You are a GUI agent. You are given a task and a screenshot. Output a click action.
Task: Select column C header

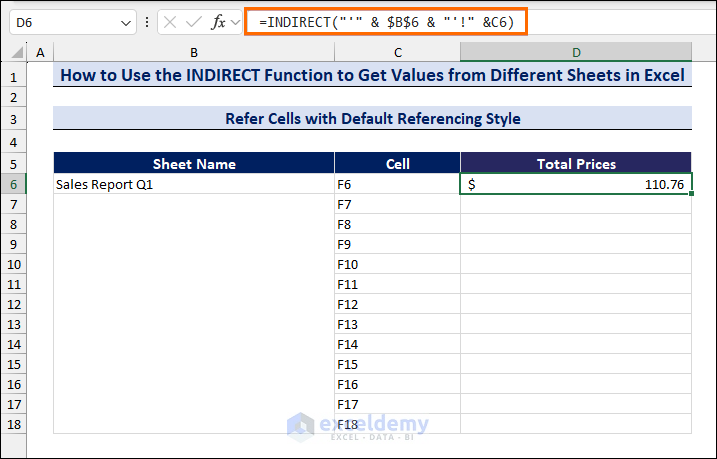(x=398, y=52)
